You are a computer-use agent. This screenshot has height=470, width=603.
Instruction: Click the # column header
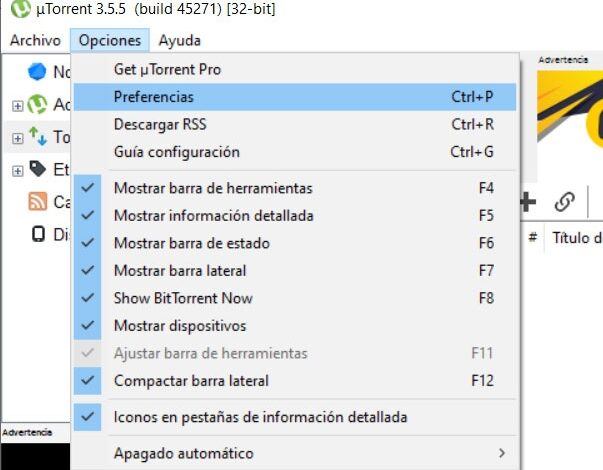[x=533, y=237]
